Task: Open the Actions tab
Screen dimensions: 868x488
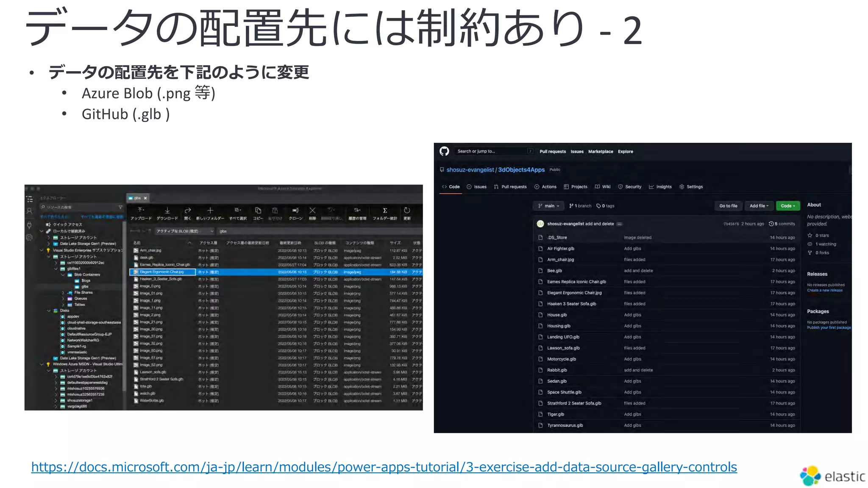Action: [x=545, y=187]
